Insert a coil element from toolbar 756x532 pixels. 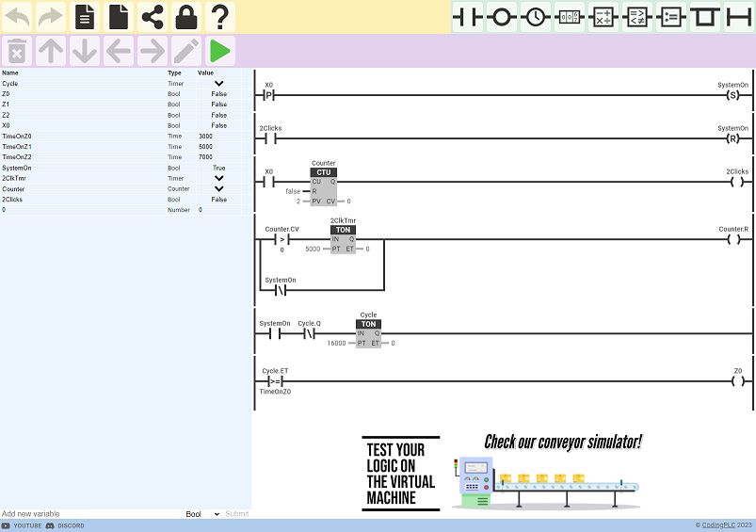click(x=502, y=17)
